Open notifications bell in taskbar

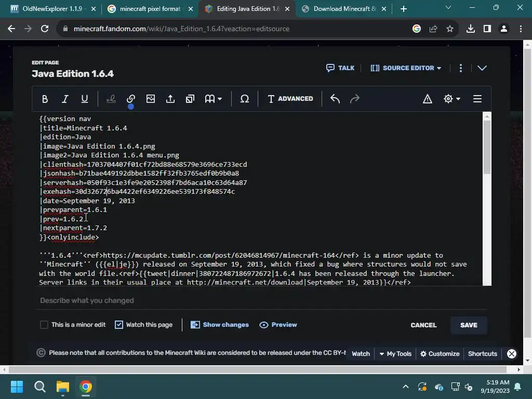(518, 387)
